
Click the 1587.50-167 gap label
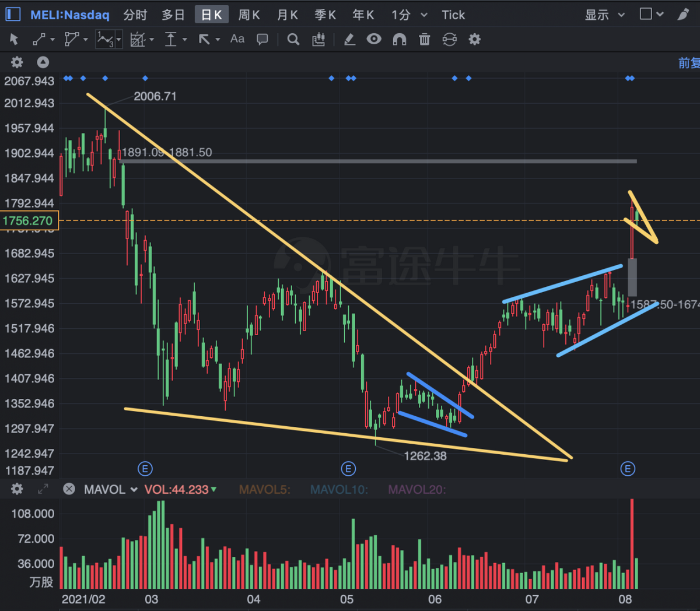(x=664, y=304)
